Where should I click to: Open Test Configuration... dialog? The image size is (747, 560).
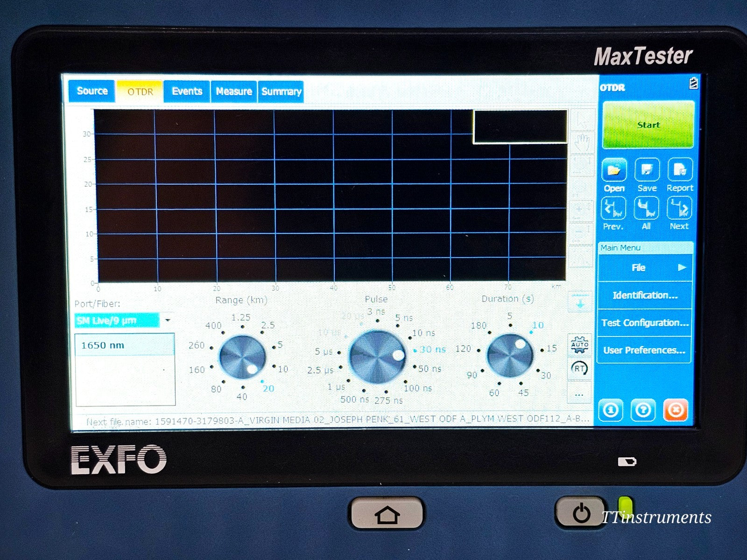(x=645, y=322)
